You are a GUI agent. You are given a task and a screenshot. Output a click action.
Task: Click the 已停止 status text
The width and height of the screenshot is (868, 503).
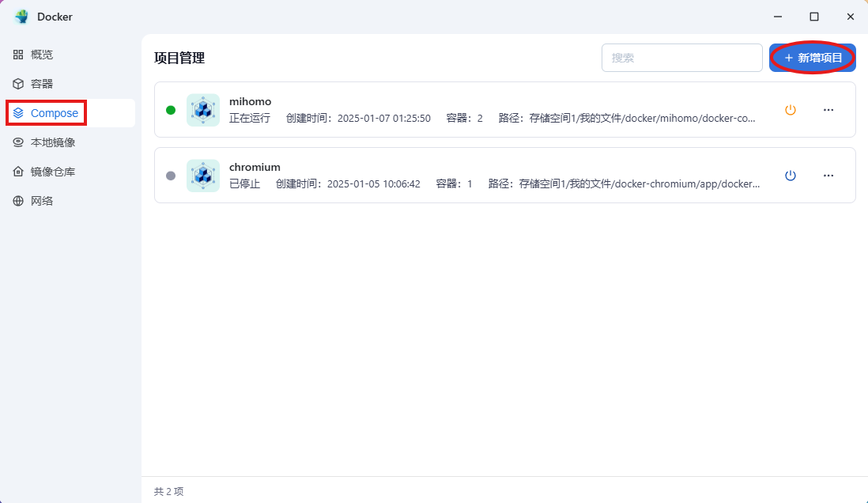click(x=245, y=184)
